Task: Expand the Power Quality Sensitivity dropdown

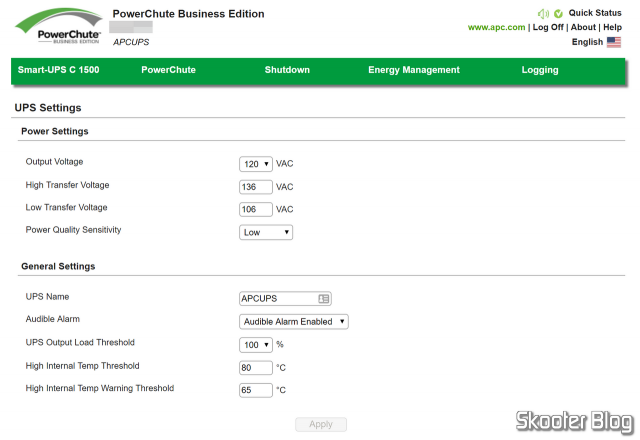Action: (266, 232)
